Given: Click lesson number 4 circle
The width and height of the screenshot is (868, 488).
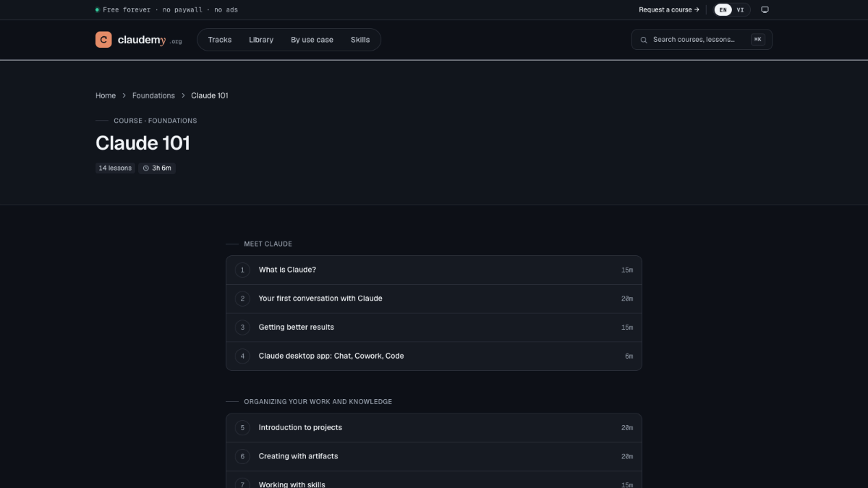Looking at the screenshot, I should [x=242, y=356].
